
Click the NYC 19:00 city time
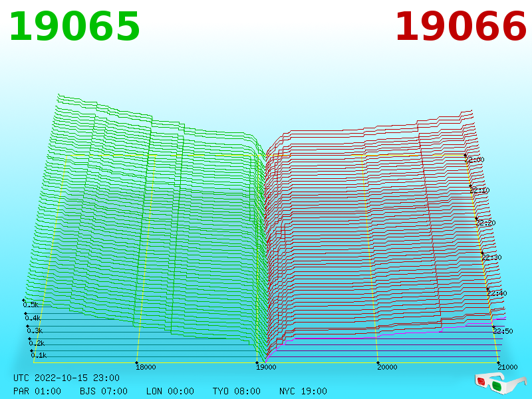(303, 391)
